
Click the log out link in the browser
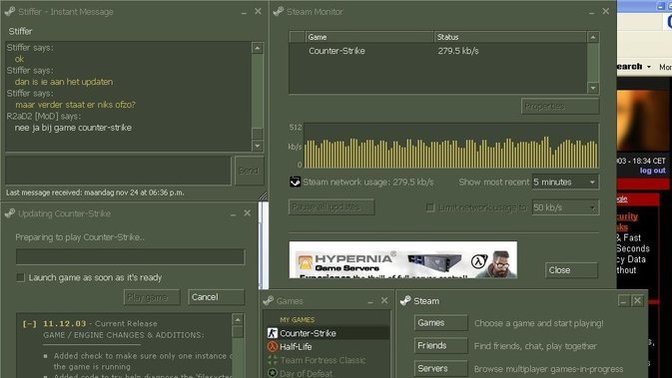pyautogui.click(x=653, y=171)
